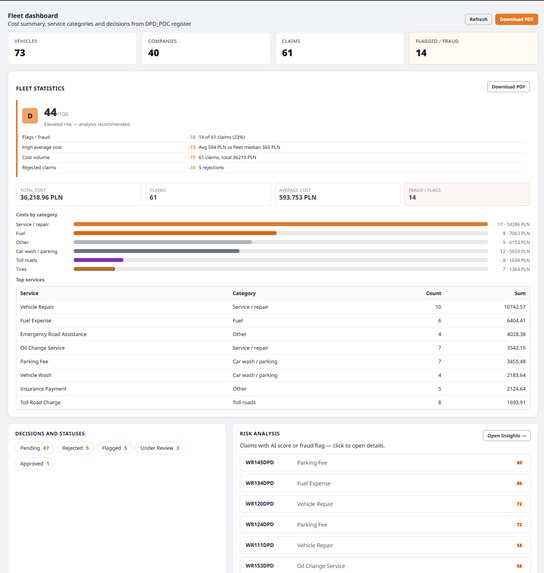Open WR111DPD Vehicle Repair risk claim

click(385, 545)
